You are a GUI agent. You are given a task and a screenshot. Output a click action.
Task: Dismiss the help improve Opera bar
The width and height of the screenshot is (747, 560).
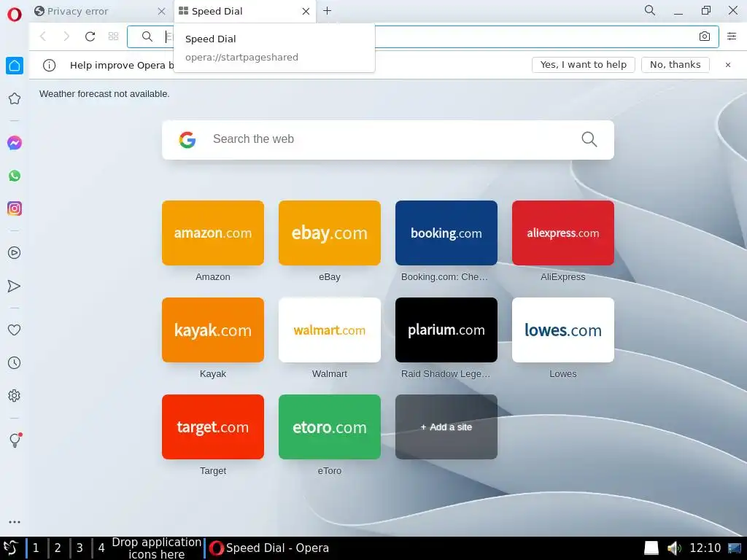(x=728, y=65)
